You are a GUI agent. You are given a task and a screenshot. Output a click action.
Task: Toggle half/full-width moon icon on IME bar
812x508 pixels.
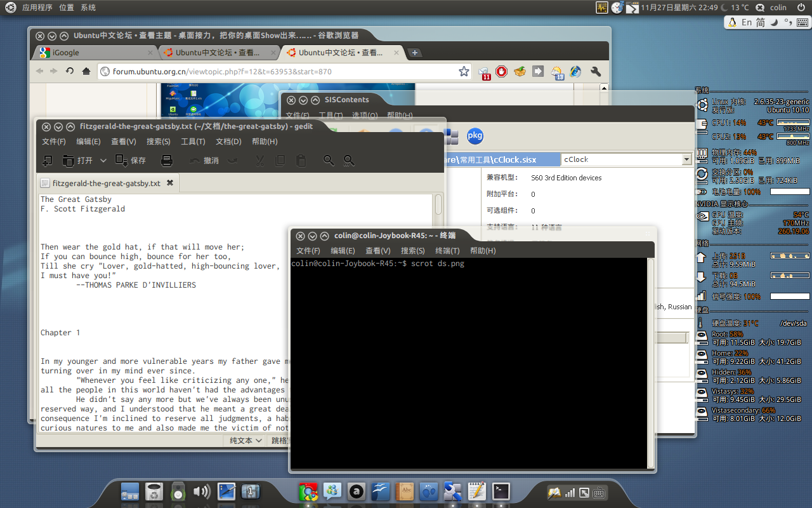(775, 22)
